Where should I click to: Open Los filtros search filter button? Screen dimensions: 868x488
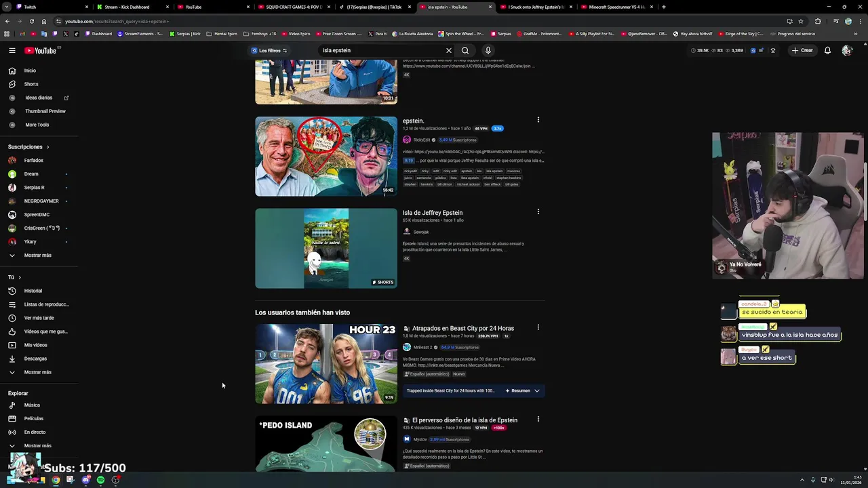tap(269, 50)
